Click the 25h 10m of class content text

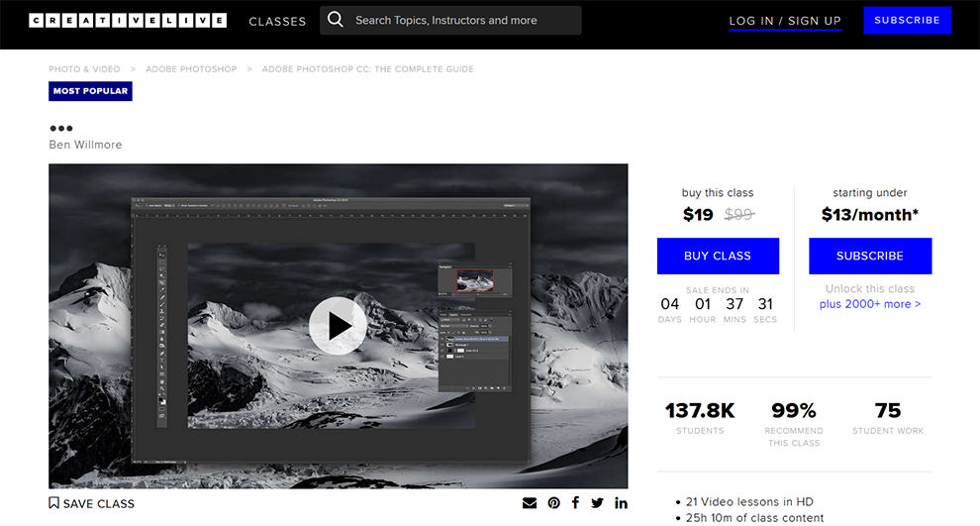(754, 518)
